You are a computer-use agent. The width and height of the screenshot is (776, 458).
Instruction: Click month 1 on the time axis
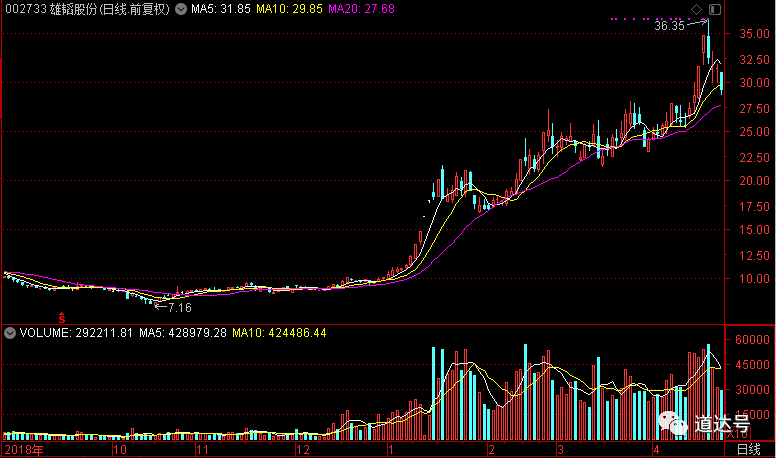point(390,450)
